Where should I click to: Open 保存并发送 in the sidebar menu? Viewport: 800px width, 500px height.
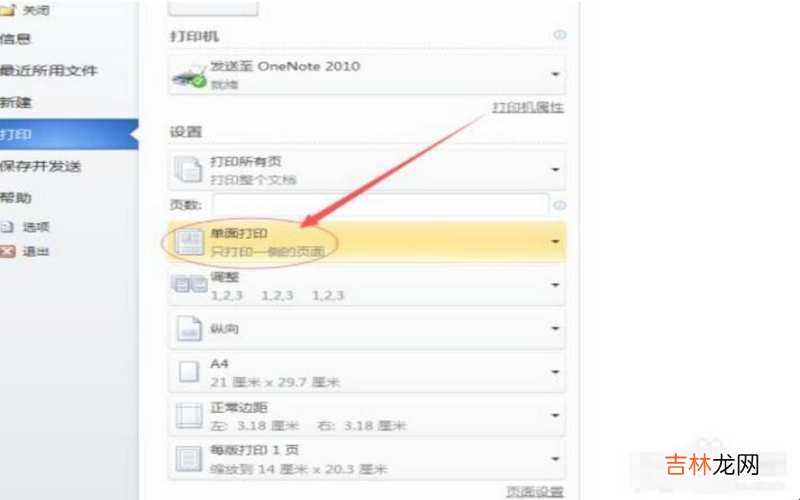41,166
